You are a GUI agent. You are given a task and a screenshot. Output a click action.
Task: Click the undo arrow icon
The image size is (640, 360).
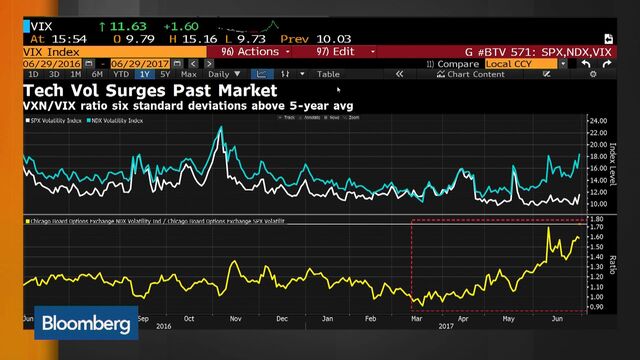tap(586, 64)
